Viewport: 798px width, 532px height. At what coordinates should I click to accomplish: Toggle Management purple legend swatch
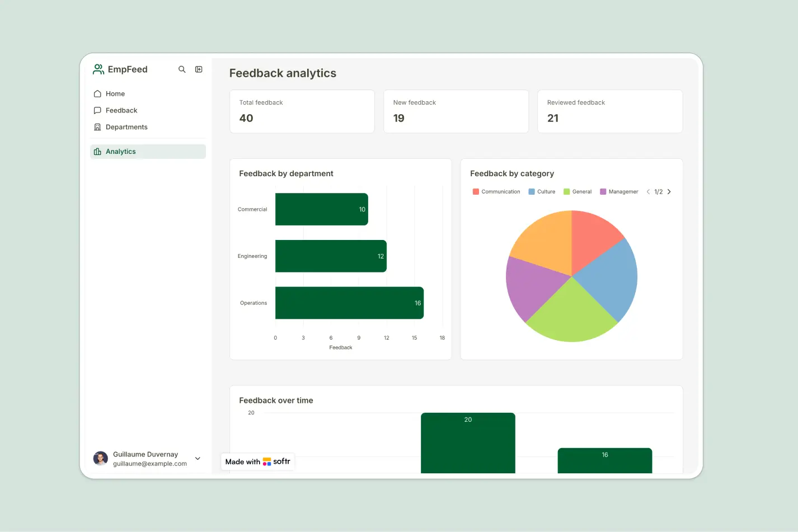pos(603,192)
